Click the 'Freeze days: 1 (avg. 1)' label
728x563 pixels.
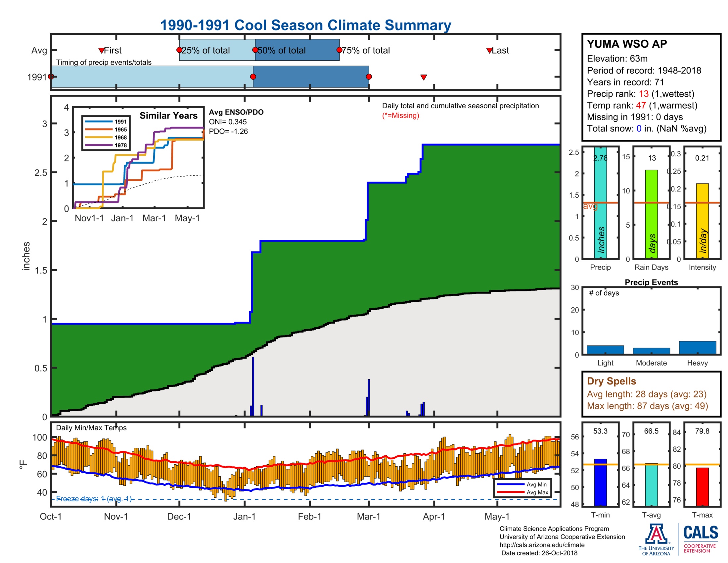pyautogui.click(x=94, y=499)
